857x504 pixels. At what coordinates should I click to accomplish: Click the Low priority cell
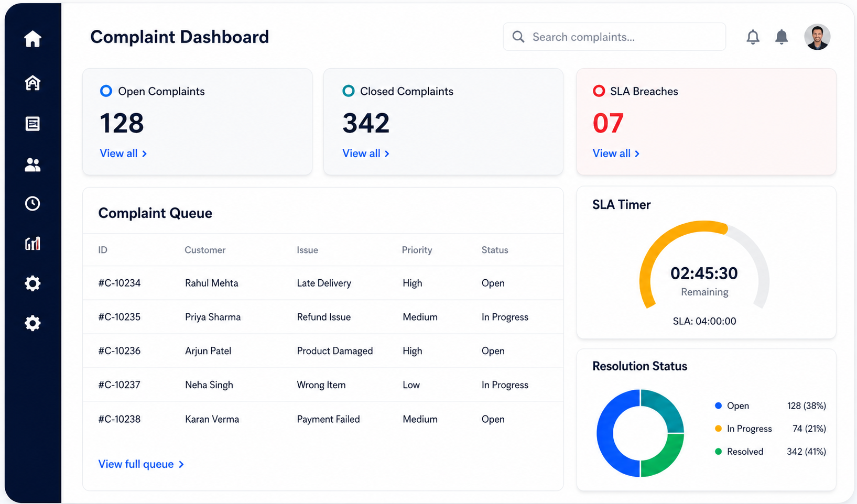[411, 385]
